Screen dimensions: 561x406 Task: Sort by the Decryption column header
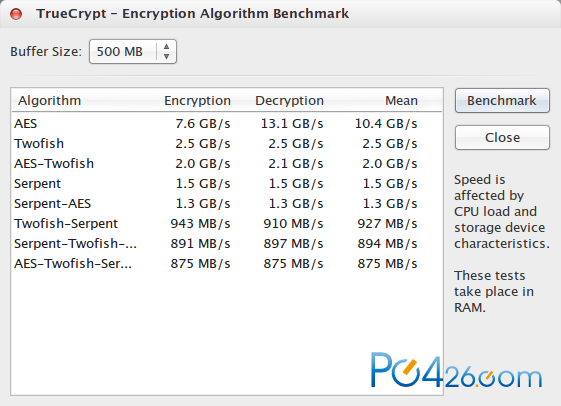pyautogui.click(x=289, y=101)
